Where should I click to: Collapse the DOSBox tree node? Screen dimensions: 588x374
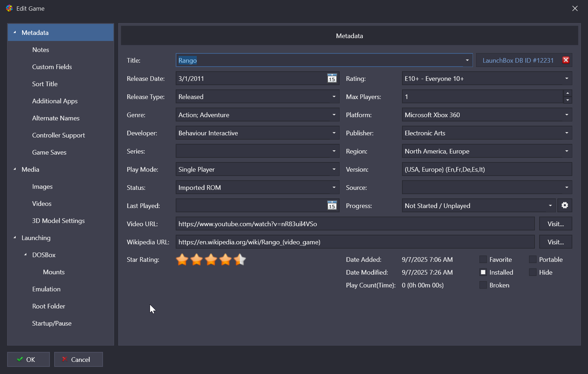coord(25,255)
